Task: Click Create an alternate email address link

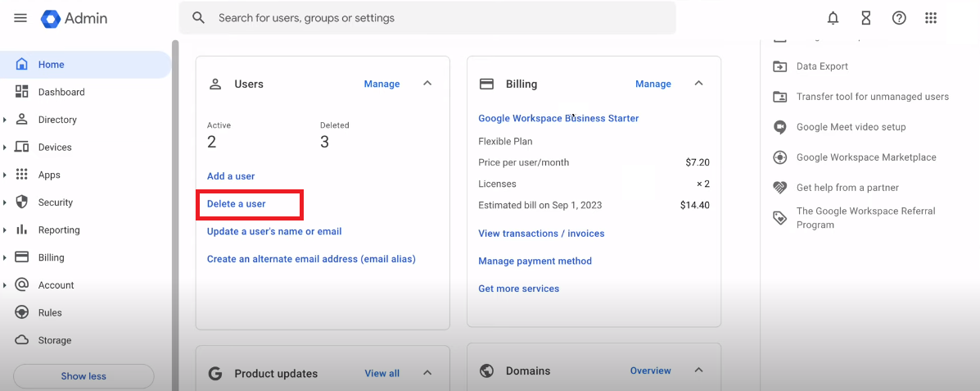Action: 311,259
